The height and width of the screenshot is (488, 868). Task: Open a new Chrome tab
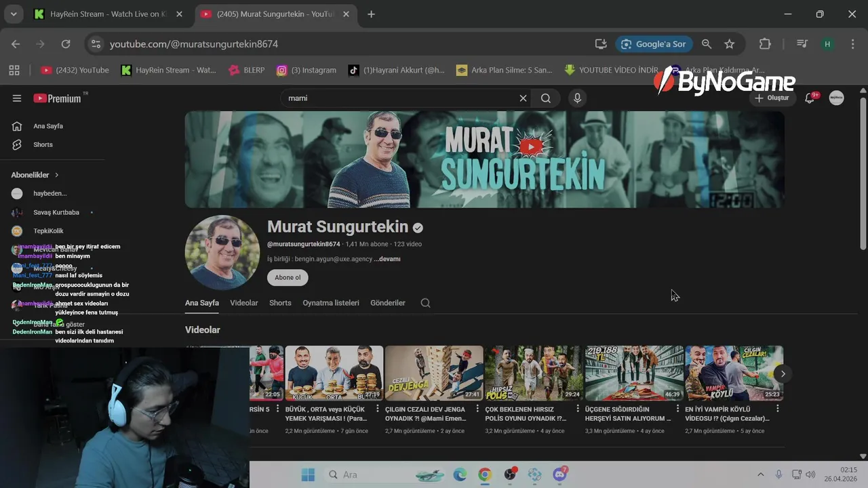coord(371,14)
